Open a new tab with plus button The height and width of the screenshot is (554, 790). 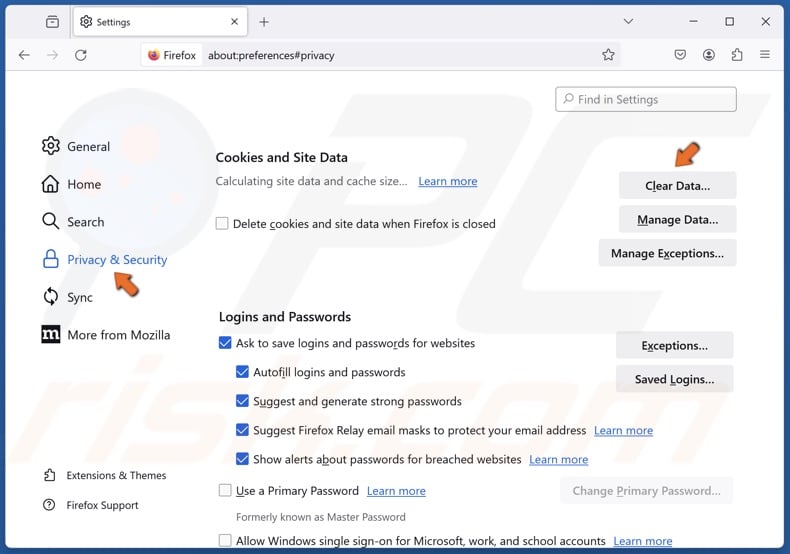pyautogui.click(x=264, y=22)
